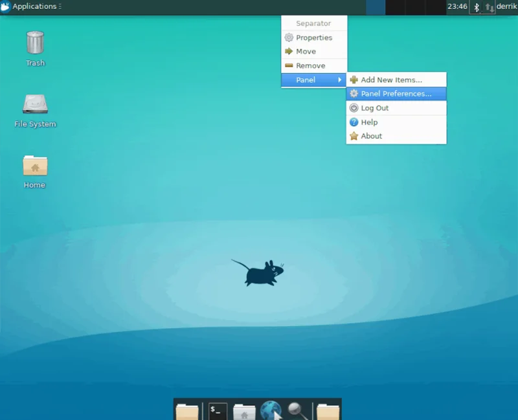Select the Home desktop icon
This screenshot has height=420, width=518.
click(35, 171)
